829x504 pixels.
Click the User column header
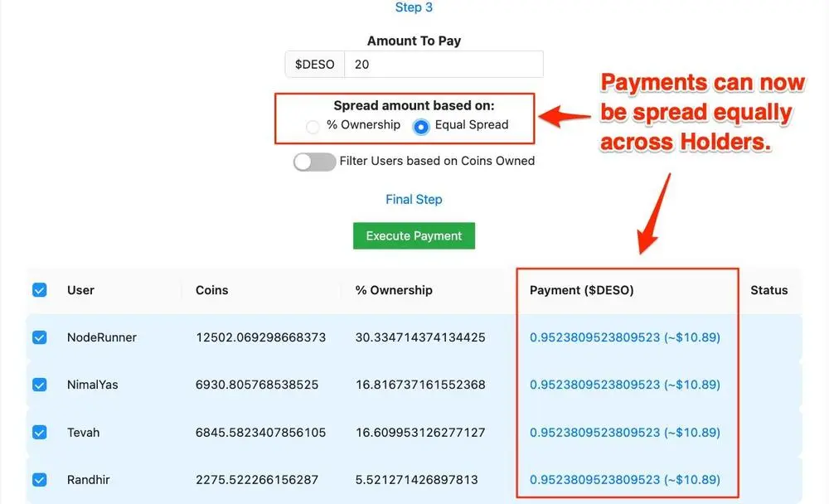coord(80,290)
